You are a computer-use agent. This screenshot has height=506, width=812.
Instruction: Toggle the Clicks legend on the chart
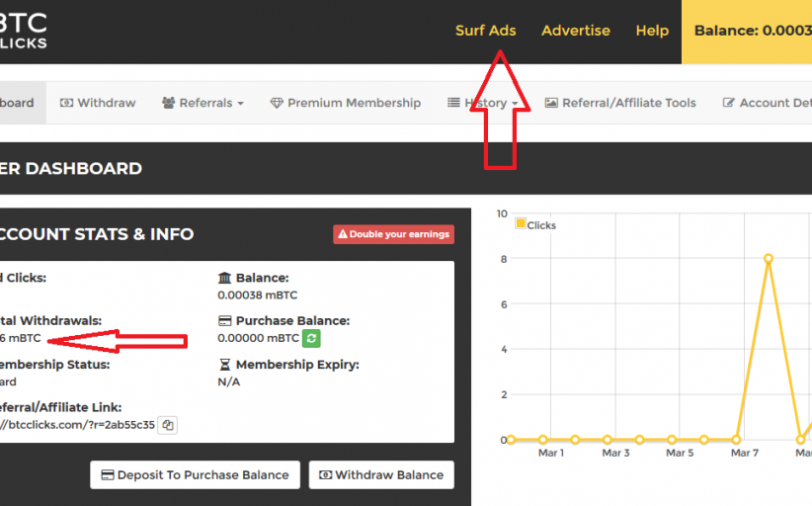pos(534,224)
